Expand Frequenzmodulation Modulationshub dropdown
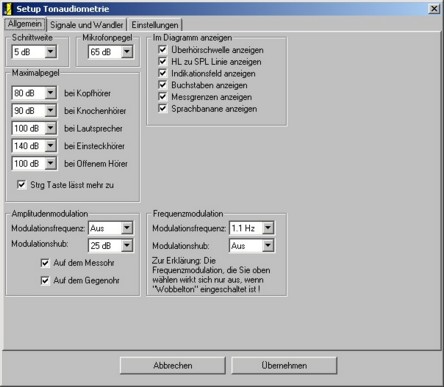This screenshot has height=387, width=444. (268, 246)
